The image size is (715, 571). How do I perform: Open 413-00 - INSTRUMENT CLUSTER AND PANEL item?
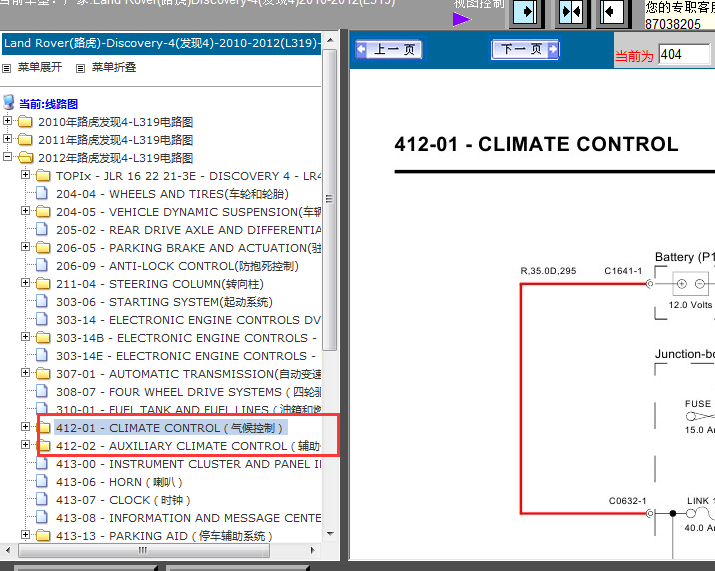click(188, 464)
